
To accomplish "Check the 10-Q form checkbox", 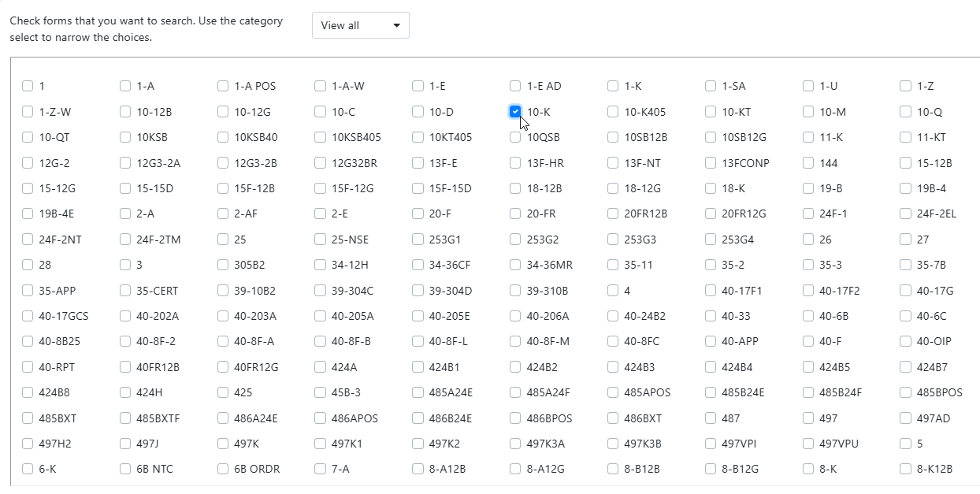I will click(x=905, y=111).
